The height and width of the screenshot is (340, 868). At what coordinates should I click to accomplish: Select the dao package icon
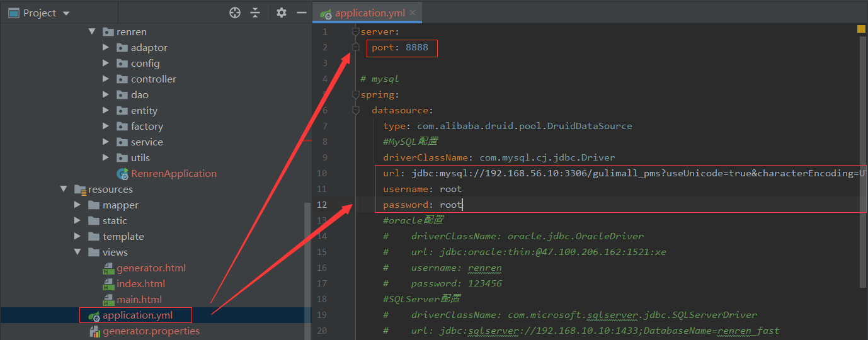pyautogui.click(x=122, y=94)
